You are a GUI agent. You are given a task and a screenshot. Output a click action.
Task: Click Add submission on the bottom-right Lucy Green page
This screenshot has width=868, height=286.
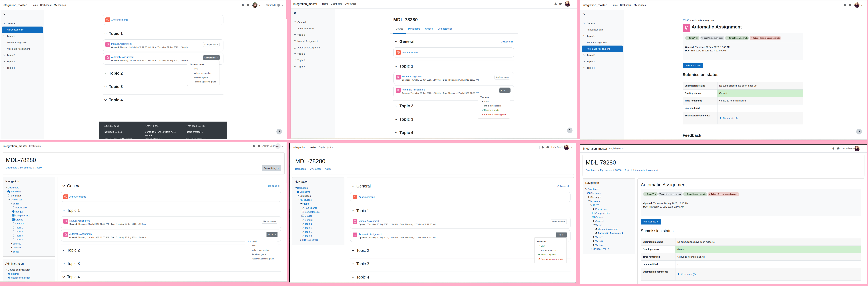[651, 222]
